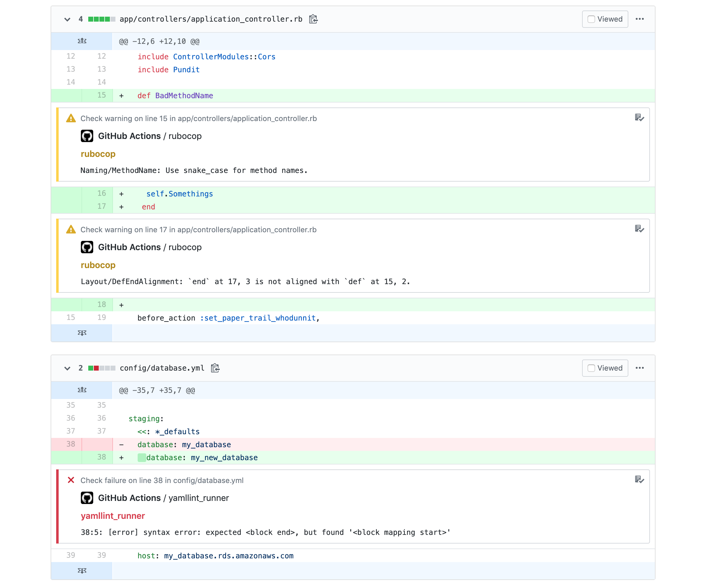
Task: Collapse application_controller.rb diff with chevron
Action: point(67,19)
